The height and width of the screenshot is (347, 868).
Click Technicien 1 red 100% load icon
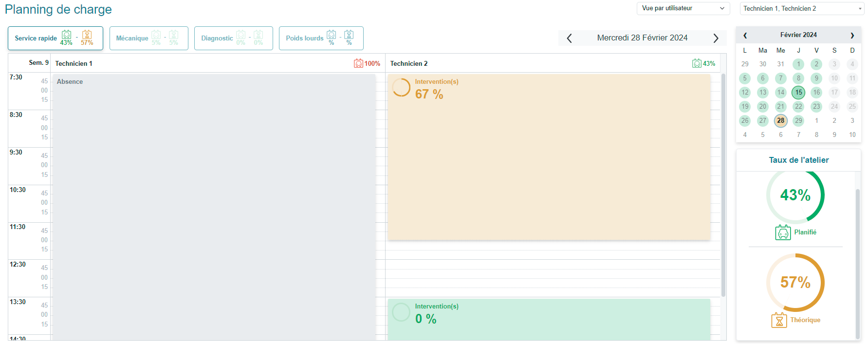coord(358,63)
